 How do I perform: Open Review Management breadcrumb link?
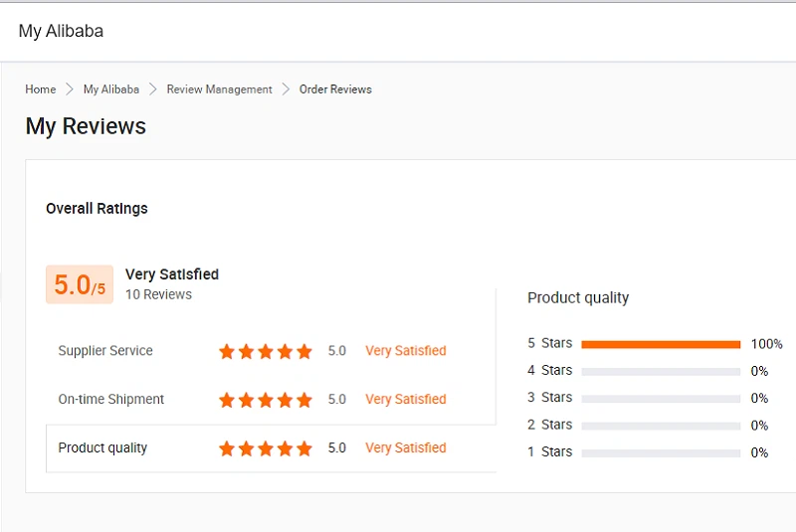tap(219, 89)
